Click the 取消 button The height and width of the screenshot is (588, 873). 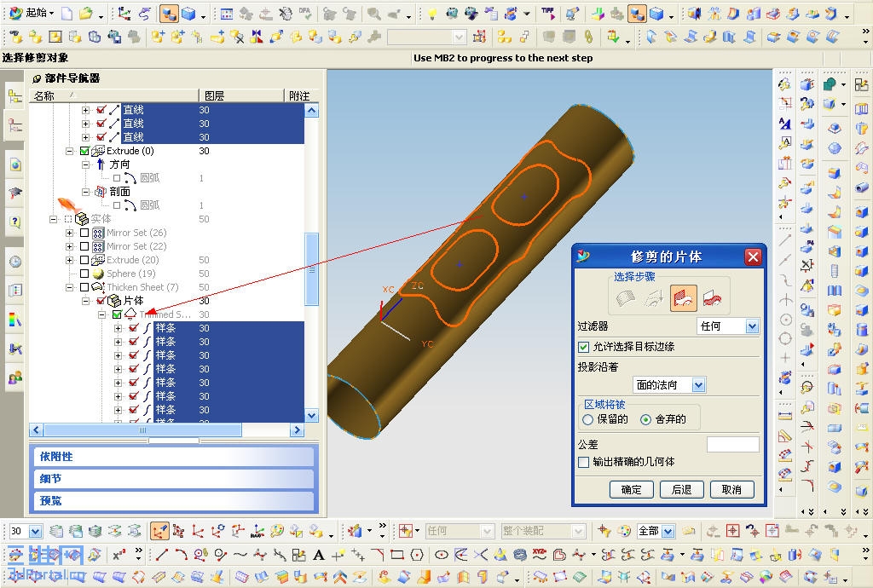(731, 489)
